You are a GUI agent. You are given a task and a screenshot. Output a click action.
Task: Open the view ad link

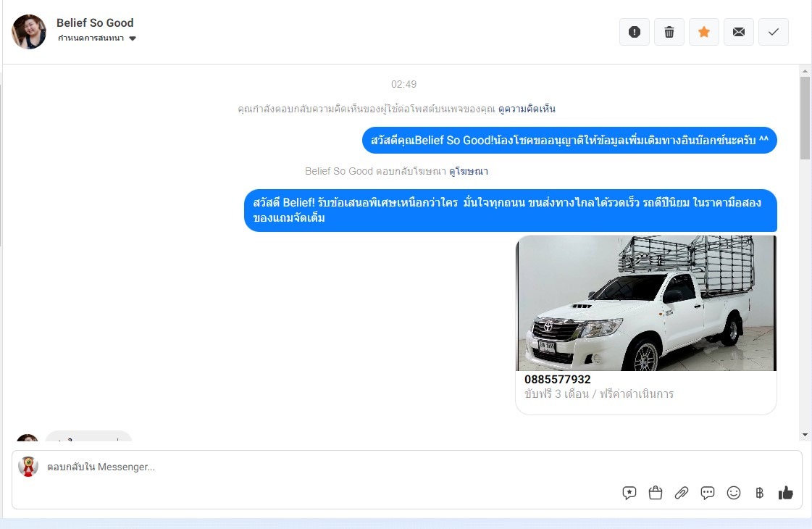pos(469,171)
